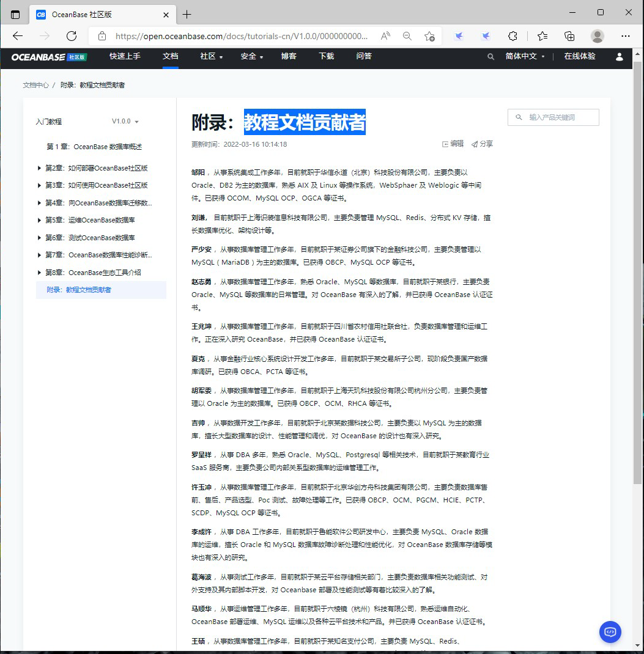Reload the page with the refresh icon
Screen dimensions: 644x654
point(72,36)
